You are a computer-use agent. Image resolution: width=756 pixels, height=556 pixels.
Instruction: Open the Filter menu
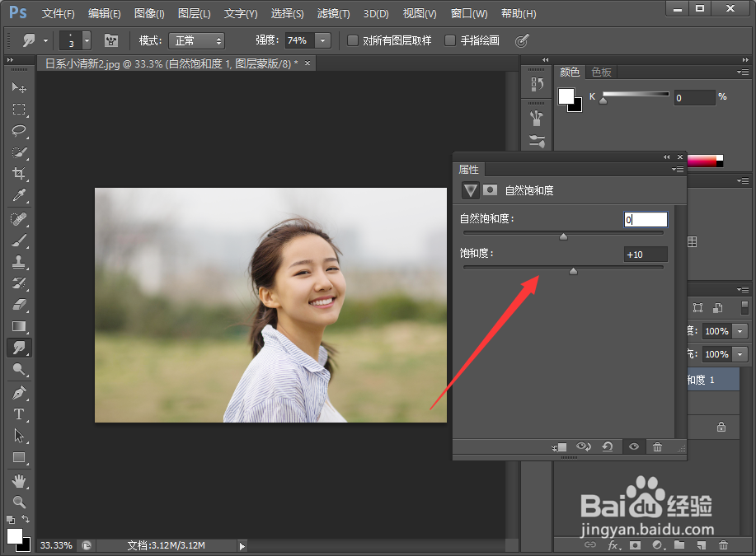click(333, 13)
